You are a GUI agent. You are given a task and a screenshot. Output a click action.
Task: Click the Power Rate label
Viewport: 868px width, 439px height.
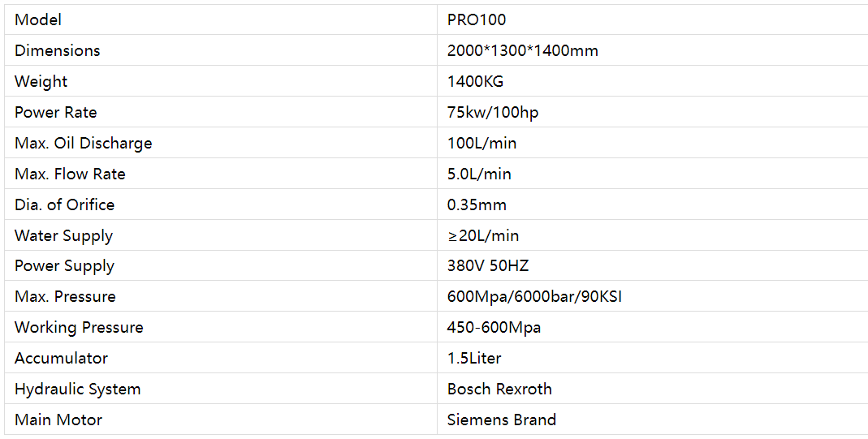(56, 112)
